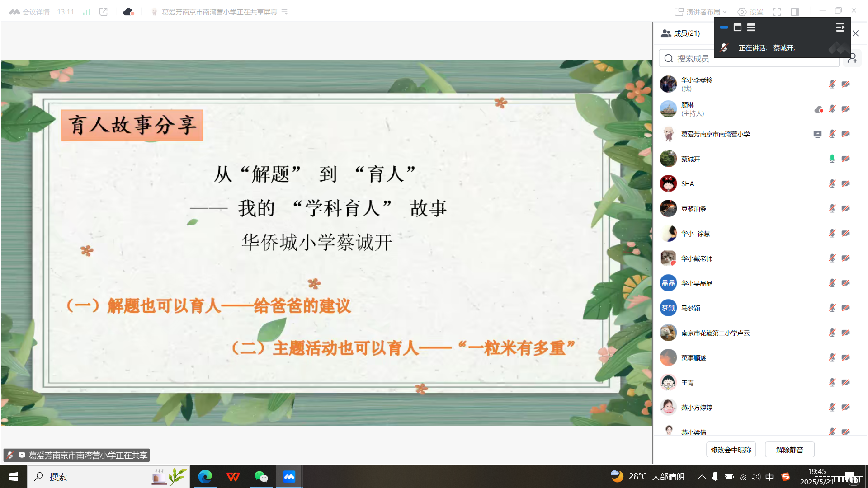Select the stacked list view icon in floating bar
The image size is (868, 488).
[751, 28]
